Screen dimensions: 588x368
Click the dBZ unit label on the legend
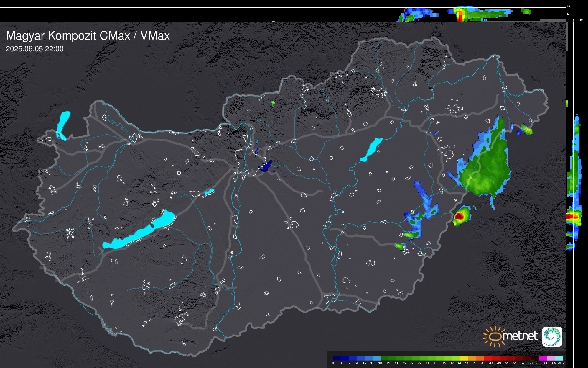coord(561,363)
